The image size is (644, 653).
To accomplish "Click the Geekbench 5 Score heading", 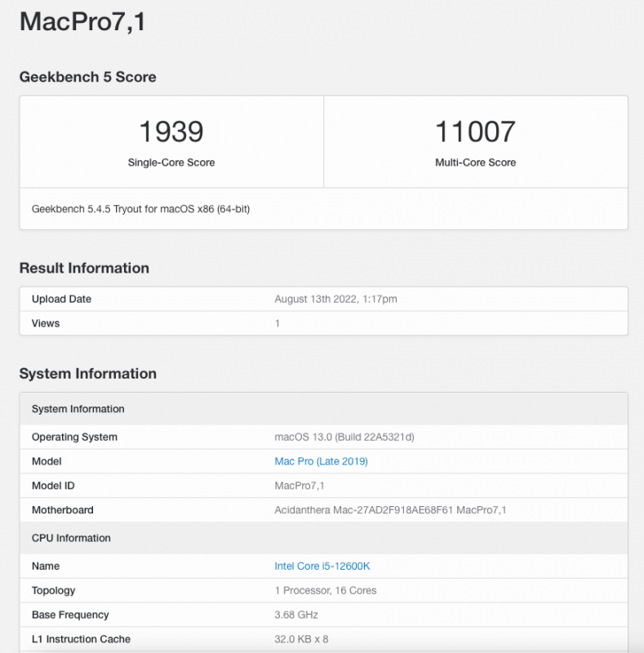I will point(87,77).
